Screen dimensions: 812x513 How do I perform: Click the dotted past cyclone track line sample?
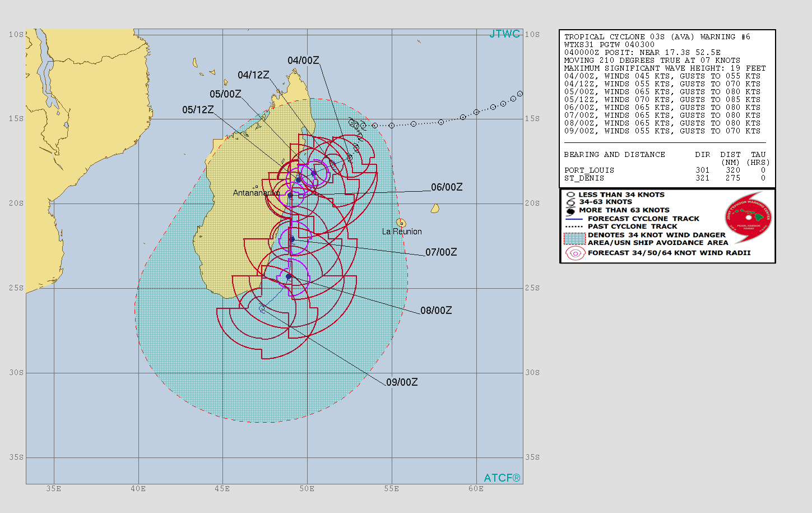click(x=574, y=227)
